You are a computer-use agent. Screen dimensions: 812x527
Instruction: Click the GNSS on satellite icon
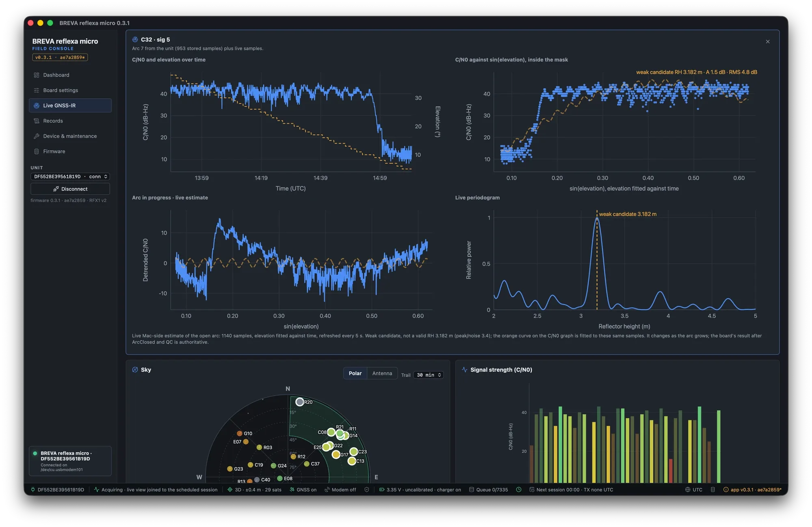[x=292, y=490]
